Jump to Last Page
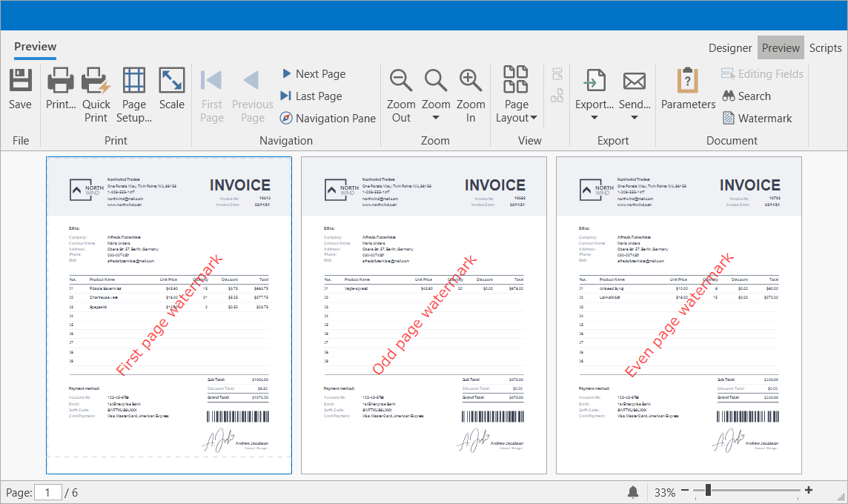The height and width of the screenshot is (504, 848). (x=311, y=96)
